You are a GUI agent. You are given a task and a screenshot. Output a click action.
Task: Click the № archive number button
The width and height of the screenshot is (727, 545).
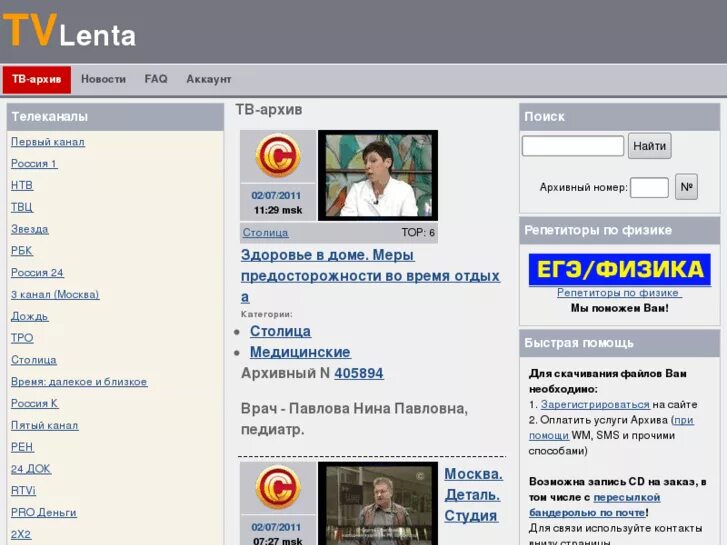click(x=686, y=187)
